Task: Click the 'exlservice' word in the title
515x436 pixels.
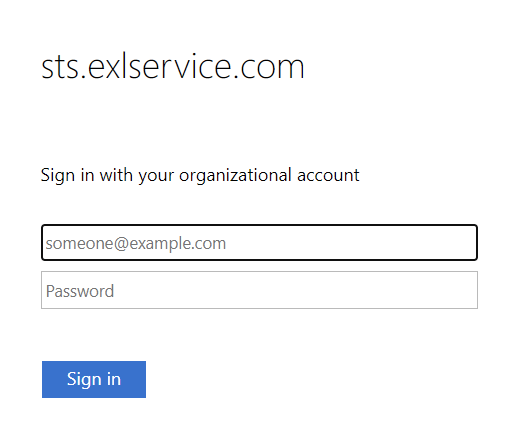Action: (x=160, y=67)
